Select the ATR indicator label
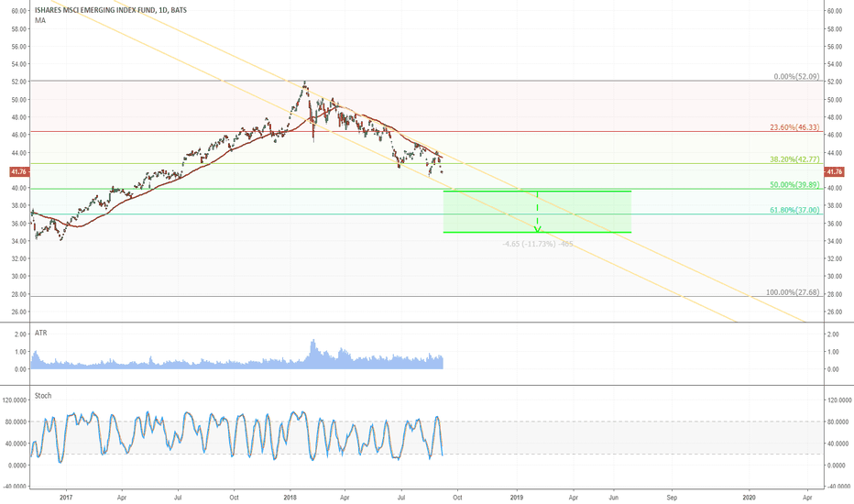854x504 pixels. click(x=41, y=333)
